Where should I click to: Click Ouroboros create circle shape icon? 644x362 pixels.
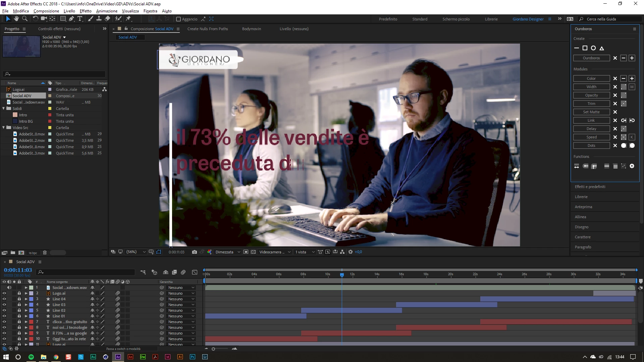pyautogui.click(x=593, y=48)
